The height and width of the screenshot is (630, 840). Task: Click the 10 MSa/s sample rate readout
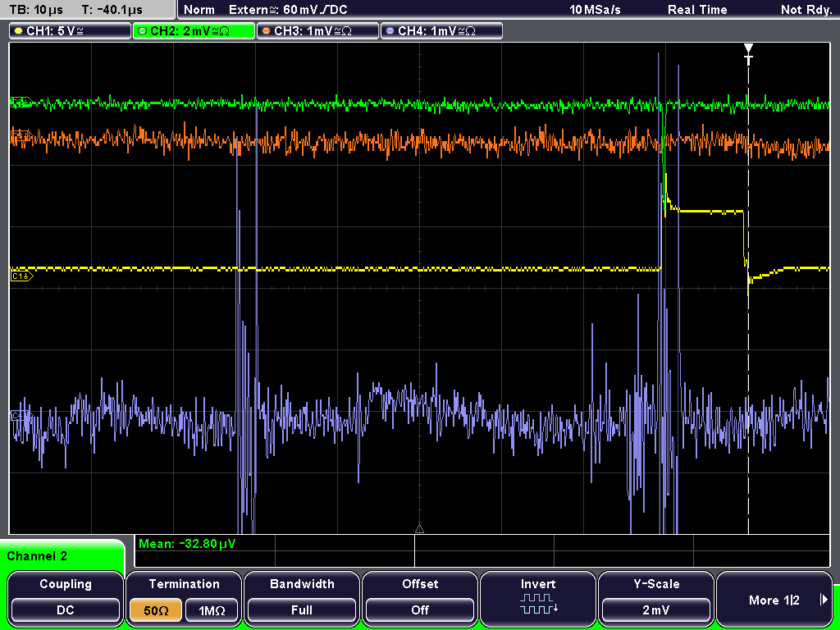coord(595,10)
